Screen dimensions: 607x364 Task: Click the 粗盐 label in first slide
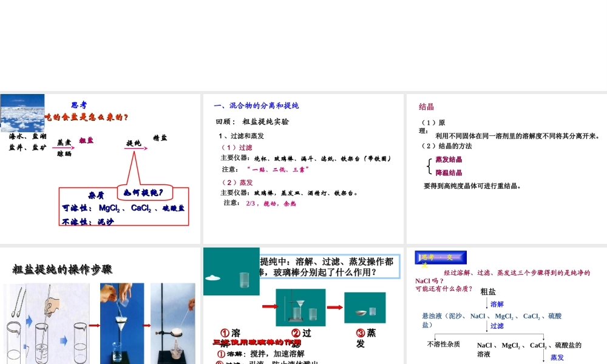click(86, 140)
